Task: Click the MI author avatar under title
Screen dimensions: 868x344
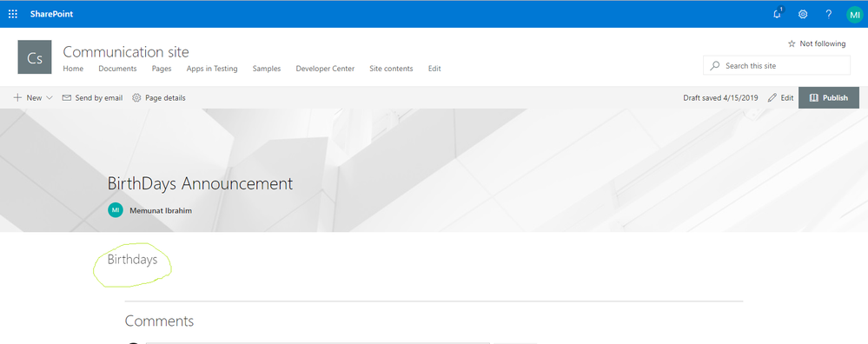Action: pyautogui.click(x=116, y=210)
